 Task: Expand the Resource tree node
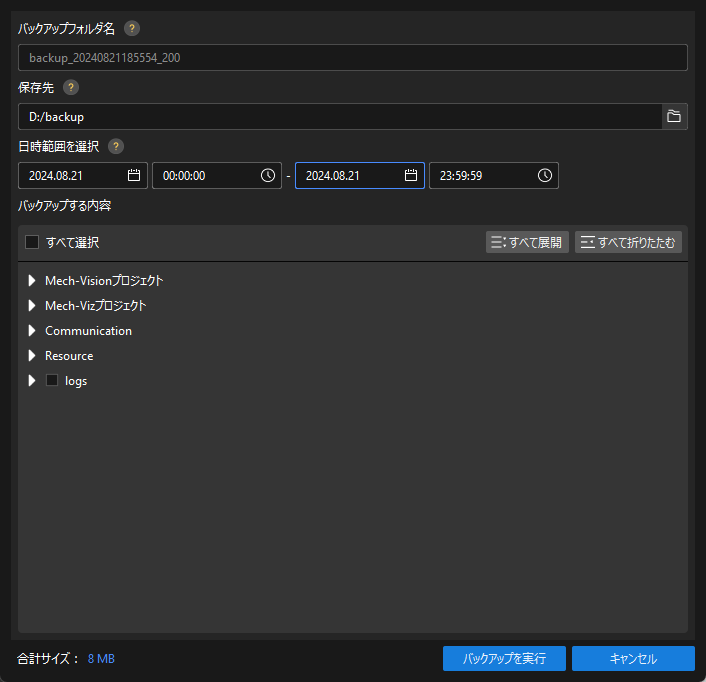click(32, 356)
